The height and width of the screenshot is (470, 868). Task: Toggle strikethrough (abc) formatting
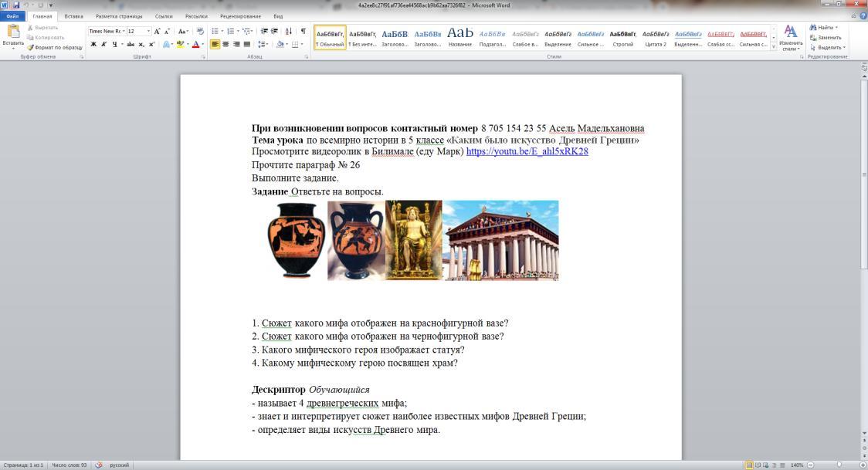131,45
